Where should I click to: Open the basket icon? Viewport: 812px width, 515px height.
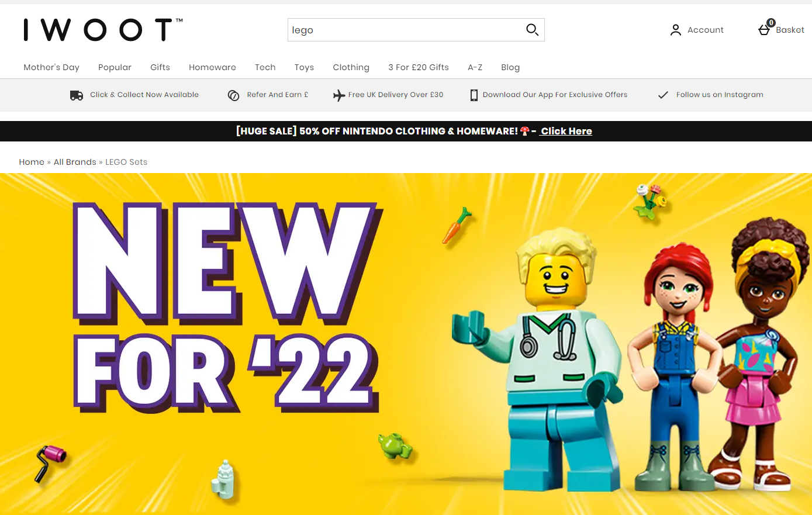(x=765, y=29)
